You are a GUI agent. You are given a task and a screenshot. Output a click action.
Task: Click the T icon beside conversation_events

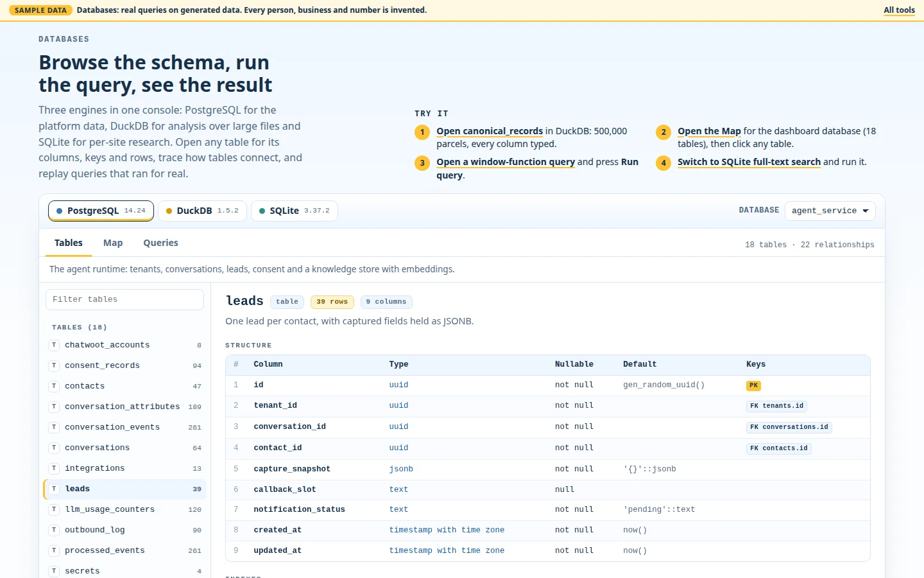tap(54, 427)
